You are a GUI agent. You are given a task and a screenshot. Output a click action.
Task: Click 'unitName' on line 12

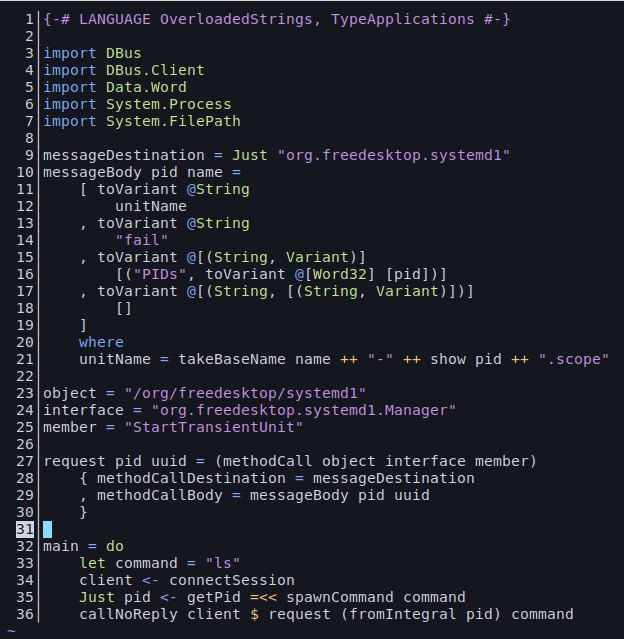coord(151,206)
